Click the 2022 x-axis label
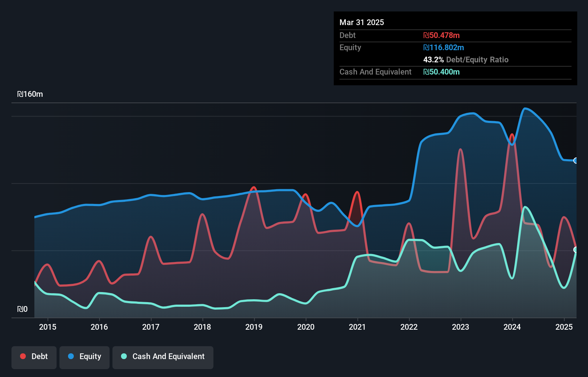 point(409,327)
